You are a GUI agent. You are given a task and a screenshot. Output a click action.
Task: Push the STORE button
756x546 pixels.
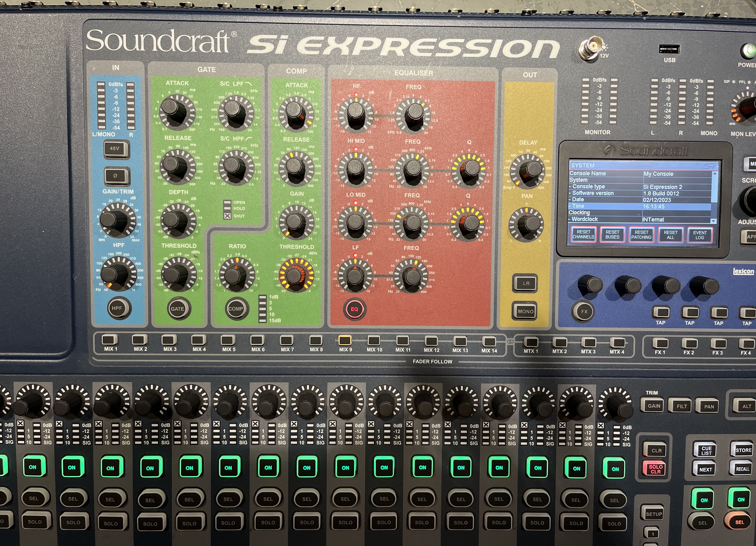[743, 450]
